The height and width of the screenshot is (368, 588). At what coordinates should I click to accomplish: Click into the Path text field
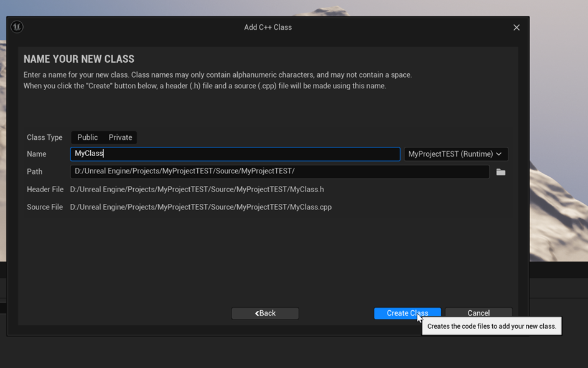tap(279, 172)
